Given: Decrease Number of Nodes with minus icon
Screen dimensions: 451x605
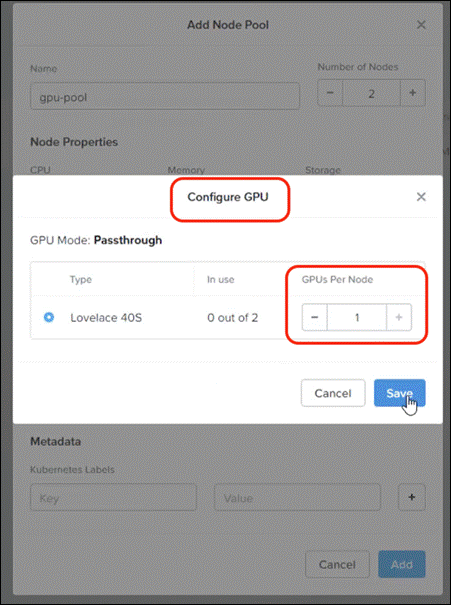Looking at the screenshot, I should (330, 93).
